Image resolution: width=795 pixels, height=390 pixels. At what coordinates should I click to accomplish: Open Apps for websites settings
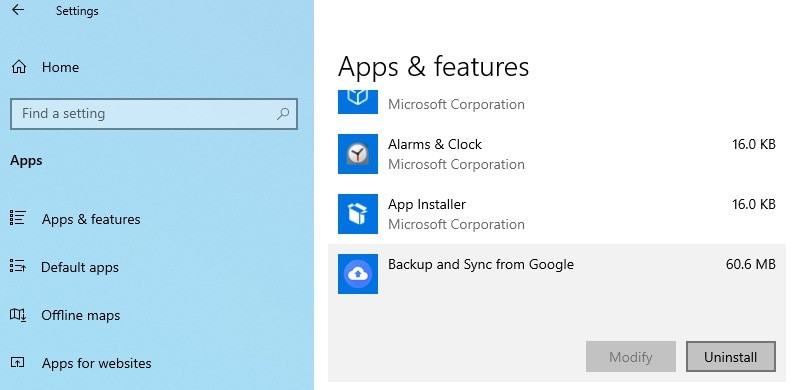(x=96, y=363)
